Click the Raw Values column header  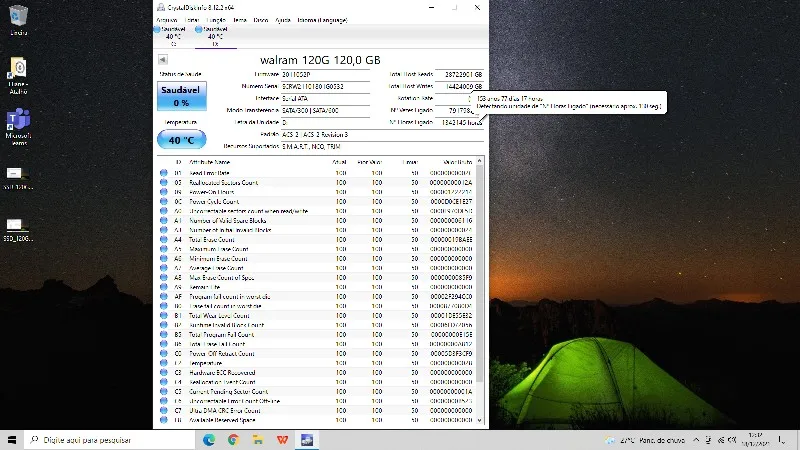[x=457, y=162]
